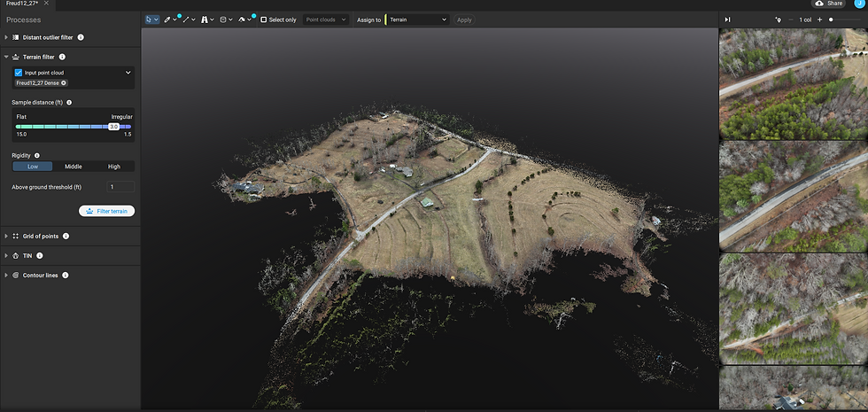The image size is (868, 412).
Task: Click the Terrain filter section icon
Action: pos(16,57)
